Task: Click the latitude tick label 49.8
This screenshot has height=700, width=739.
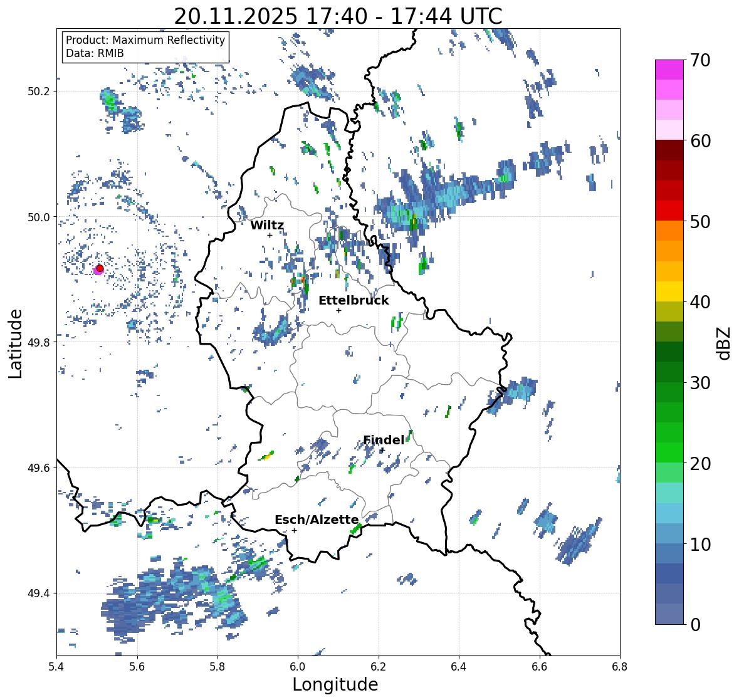Action: point(39,342)
